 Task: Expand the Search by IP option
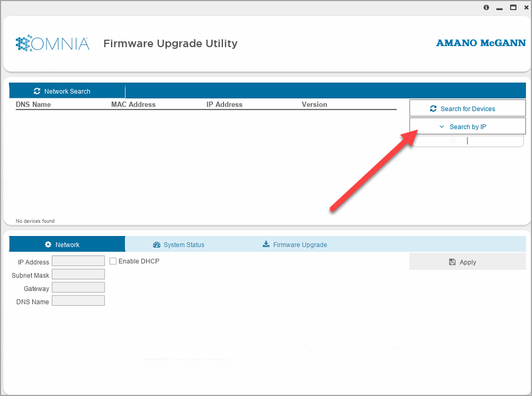point(468,127)
